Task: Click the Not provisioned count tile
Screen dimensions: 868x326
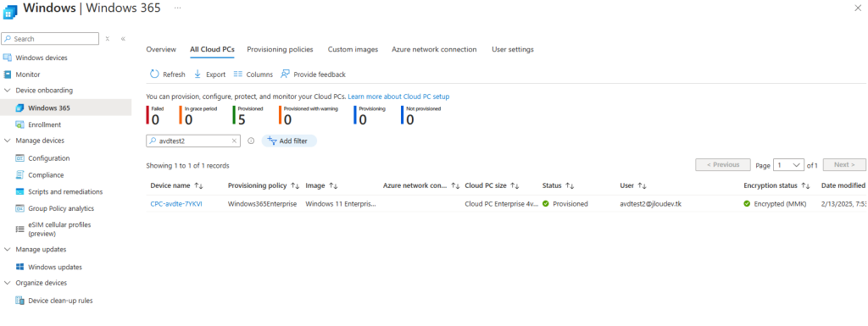Action: pyautogui.click(x=420, y=115)
